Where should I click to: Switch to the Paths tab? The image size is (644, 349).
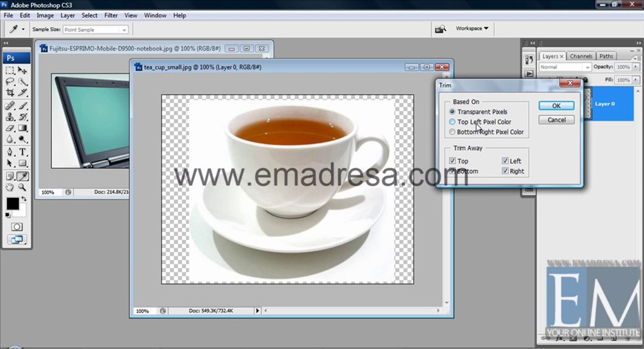(x=606, y=56)
